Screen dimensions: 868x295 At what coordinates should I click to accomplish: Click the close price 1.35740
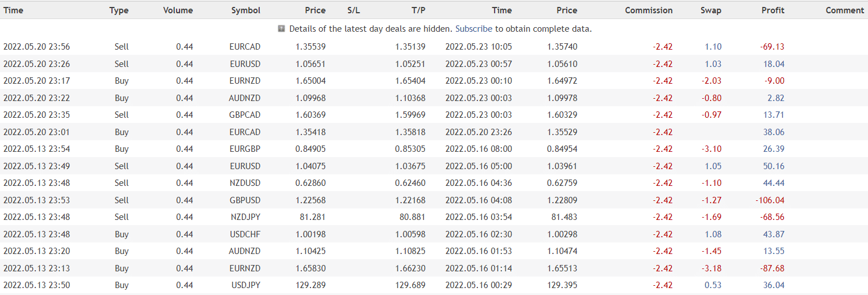tap(562, 47)
